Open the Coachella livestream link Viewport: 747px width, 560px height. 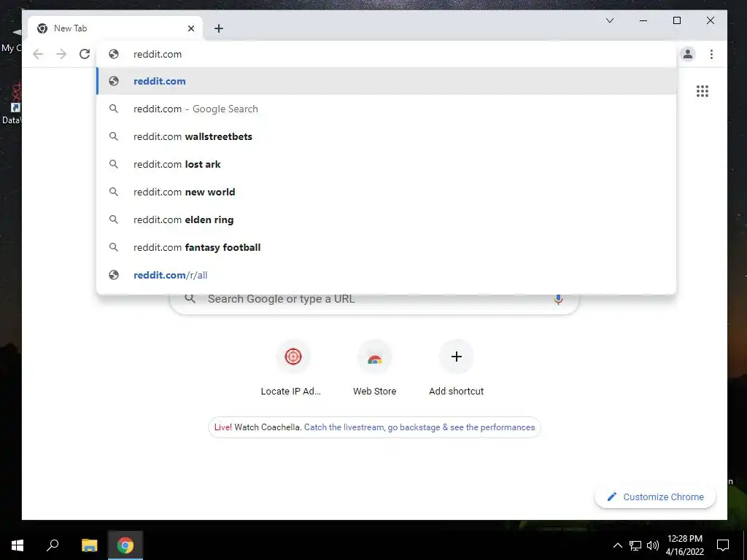419,427
